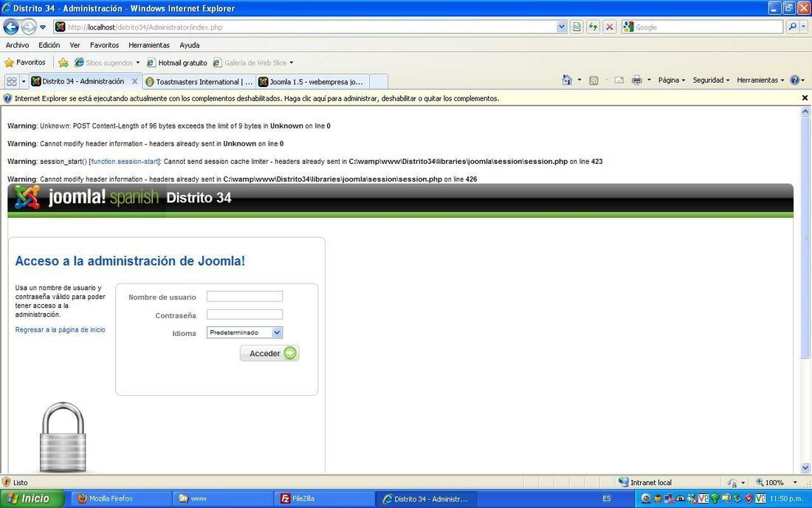
Task: Open the Hotmail gratuito favorite link
Action: pos(177,63)
